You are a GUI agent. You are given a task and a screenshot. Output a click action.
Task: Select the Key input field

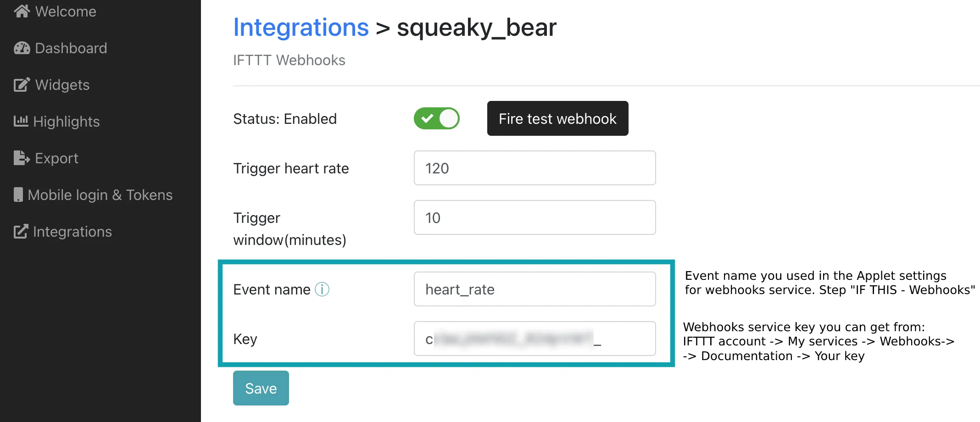coord(535,339)
